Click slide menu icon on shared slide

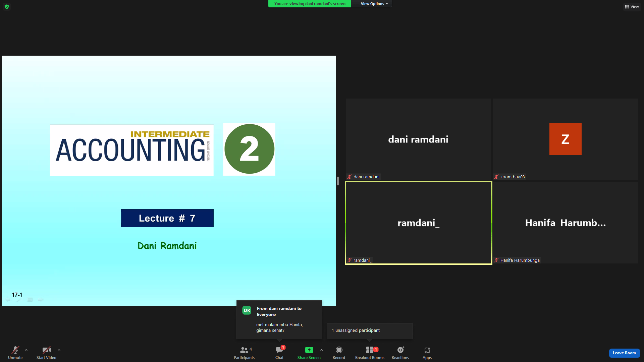point(30,300)
